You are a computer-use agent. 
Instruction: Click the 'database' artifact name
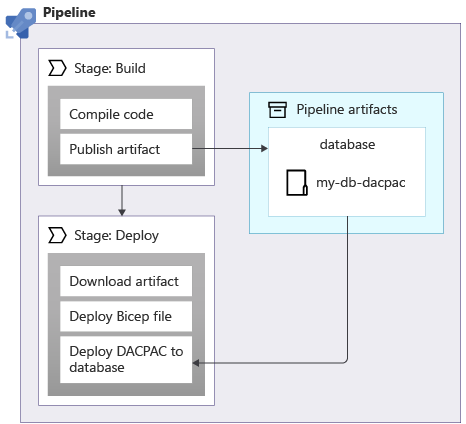pyautogui.click(x=347, y=144)
